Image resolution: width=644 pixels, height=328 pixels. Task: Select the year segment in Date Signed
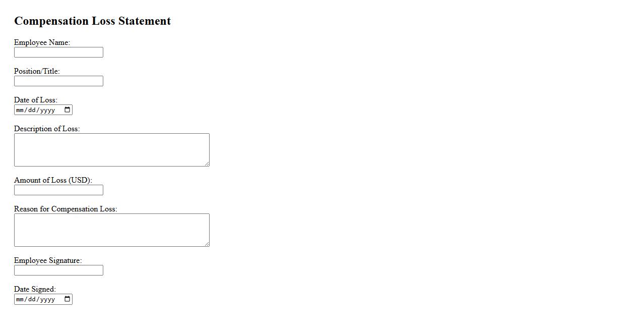click(47, 299)
